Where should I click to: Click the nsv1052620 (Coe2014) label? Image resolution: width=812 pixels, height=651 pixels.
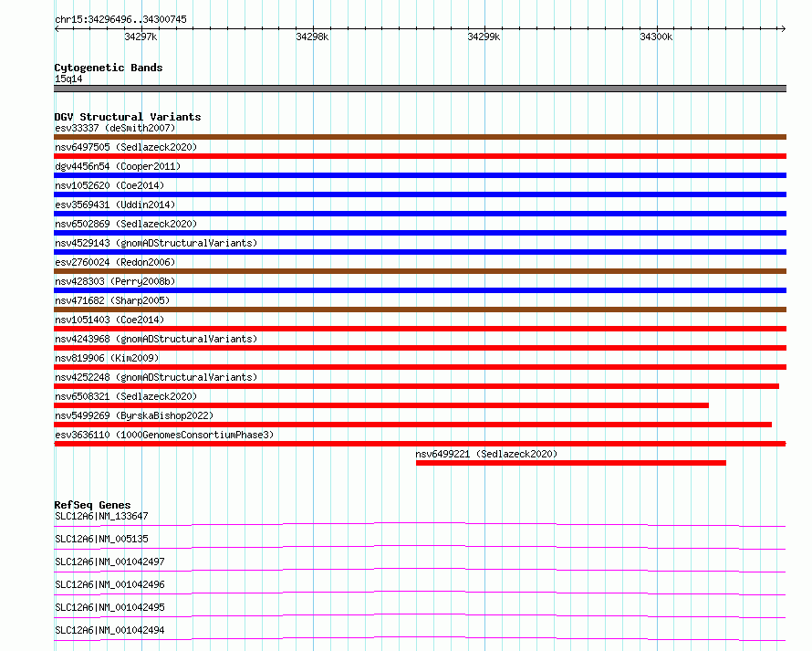pyautogui.click(x=109, y=185)
